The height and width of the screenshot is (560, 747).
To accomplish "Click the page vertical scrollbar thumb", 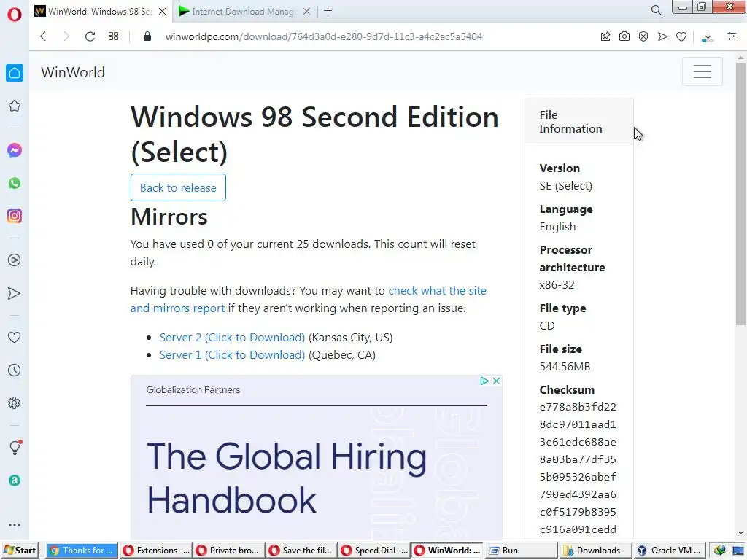I will click(740, 194).
